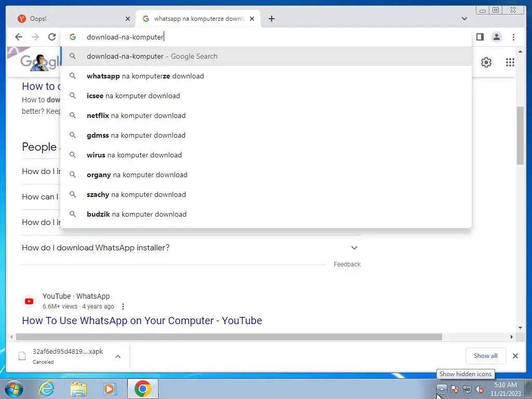Pick suggestion organy na komputer download
This screenshot has height=399, width=532.
click(x=266, y=175)
